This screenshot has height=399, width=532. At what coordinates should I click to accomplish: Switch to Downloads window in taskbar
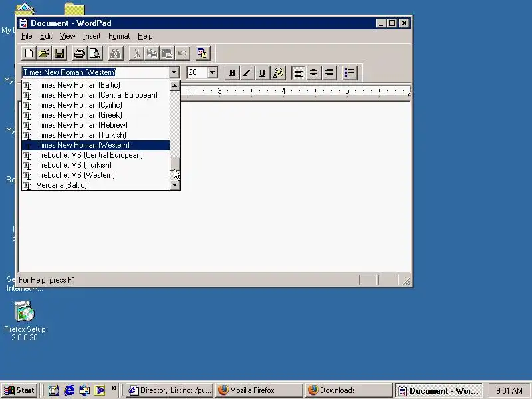[x=348, y=390]
